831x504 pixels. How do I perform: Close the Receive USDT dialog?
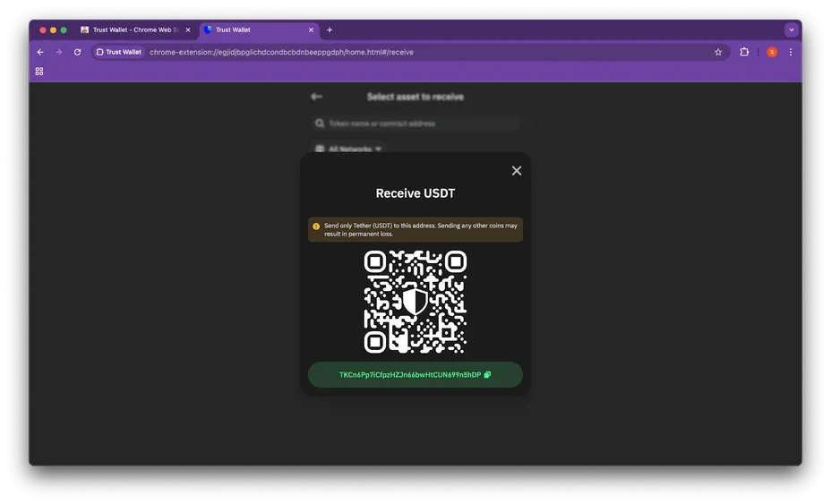516,171
